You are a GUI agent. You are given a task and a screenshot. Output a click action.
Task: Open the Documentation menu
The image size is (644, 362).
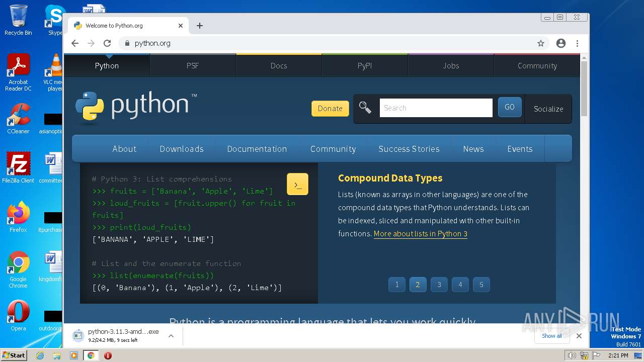pos(257,149)
